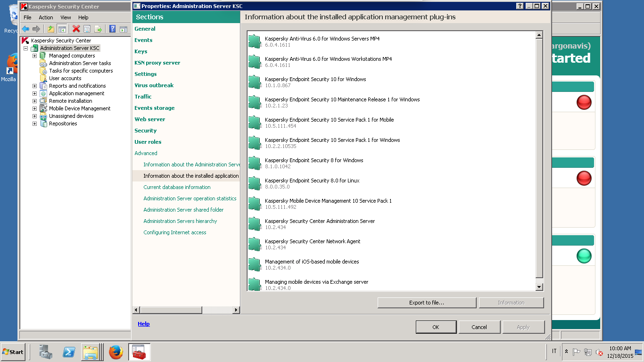
Task: Select Kaspersky Mobile Device Management 10 Service Pack 1
Action: 391,204
